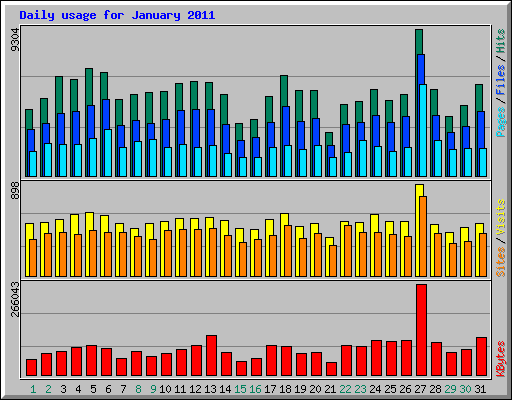Click the yellow 'Visits' legend label

[x=501, y=217]
